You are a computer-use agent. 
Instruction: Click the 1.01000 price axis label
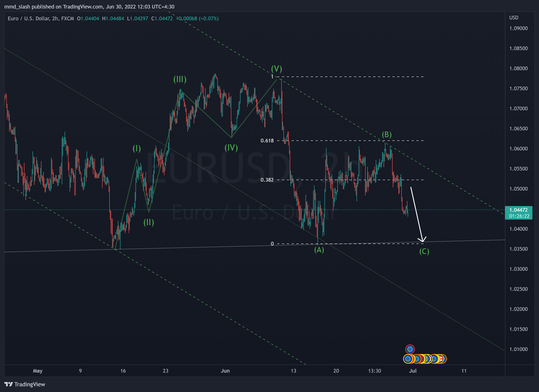[518, 349]
